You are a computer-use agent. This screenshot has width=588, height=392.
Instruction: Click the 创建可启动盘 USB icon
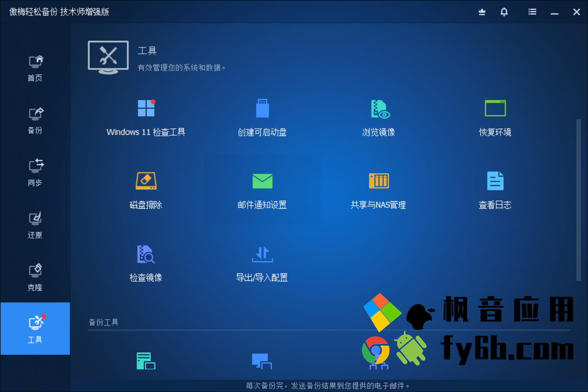pyautogui.click(x=262, y=108)
